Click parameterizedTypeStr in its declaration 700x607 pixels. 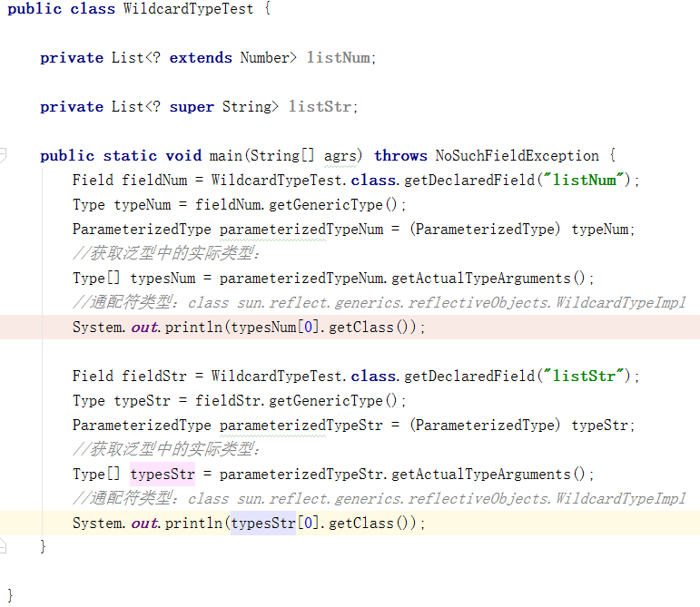tap(301, 425)
